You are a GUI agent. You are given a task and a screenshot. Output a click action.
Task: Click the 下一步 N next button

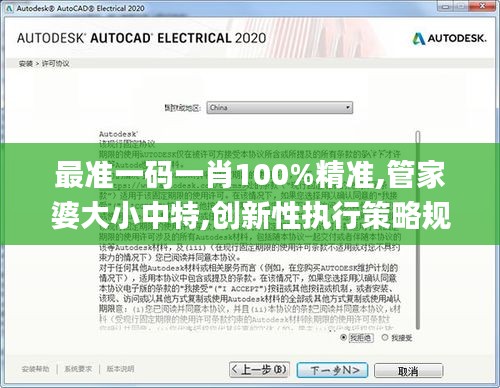pyautogui.click(x=332, y=370)
